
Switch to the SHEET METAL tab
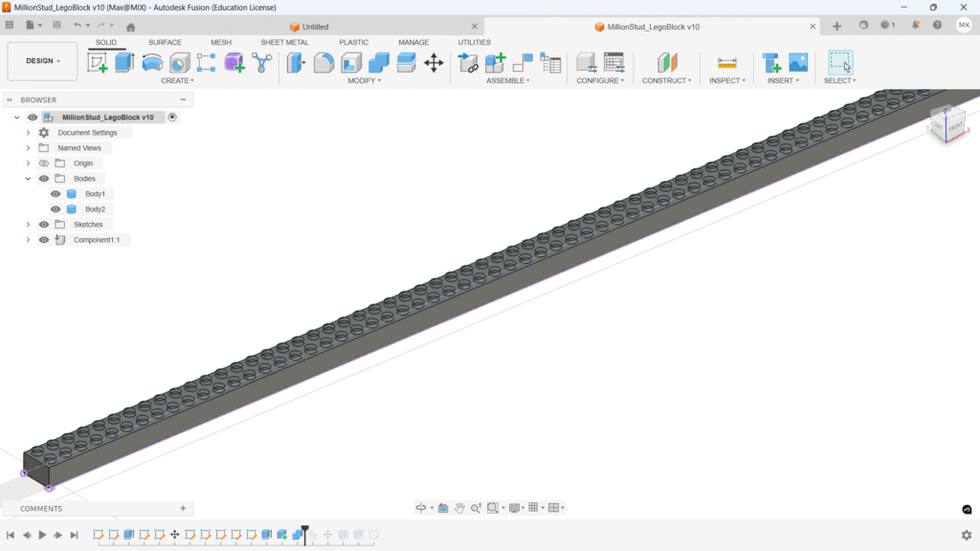click(x=284, y=42)
